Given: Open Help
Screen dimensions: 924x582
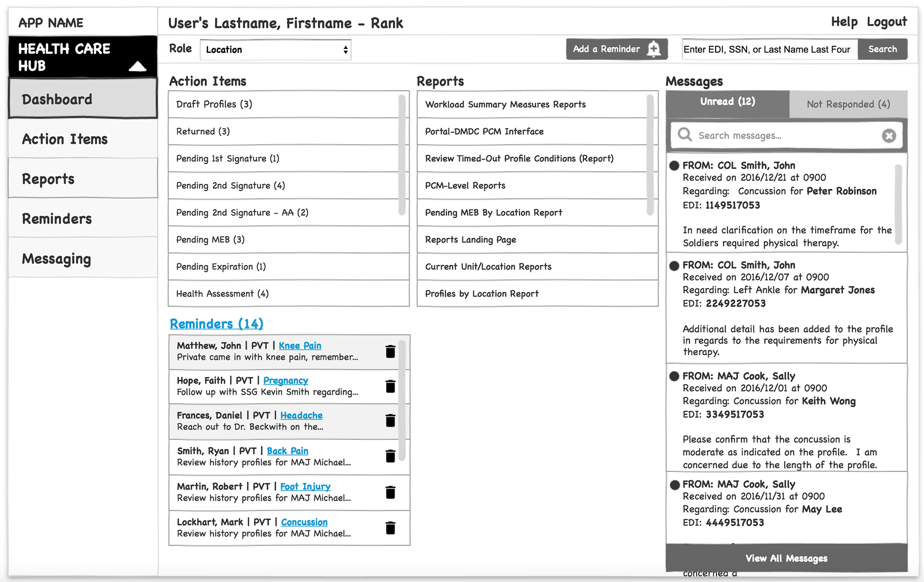Looking at the screenshot, I should tap(844, 22).
